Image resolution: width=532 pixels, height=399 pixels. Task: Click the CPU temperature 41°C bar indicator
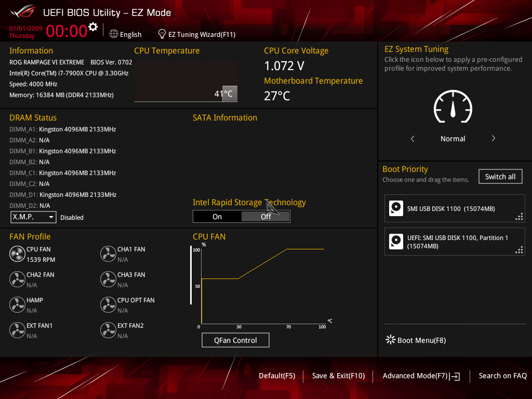tap(230, 94)
